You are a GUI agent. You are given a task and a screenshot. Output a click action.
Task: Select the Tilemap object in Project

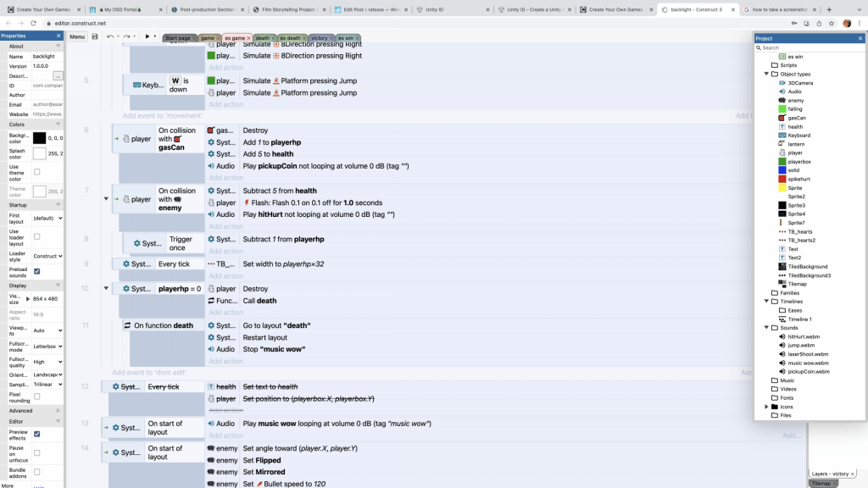click(797, 284)
